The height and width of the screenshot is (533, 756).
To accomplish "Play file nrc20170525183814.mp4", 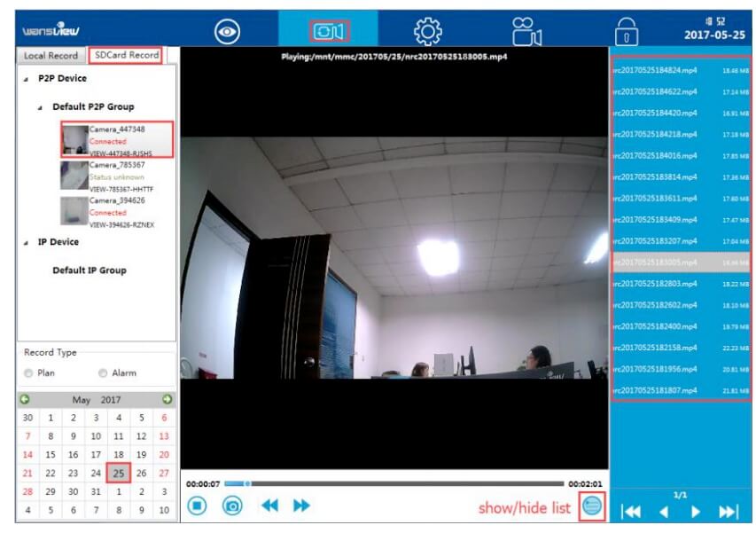I will [681, 177].
